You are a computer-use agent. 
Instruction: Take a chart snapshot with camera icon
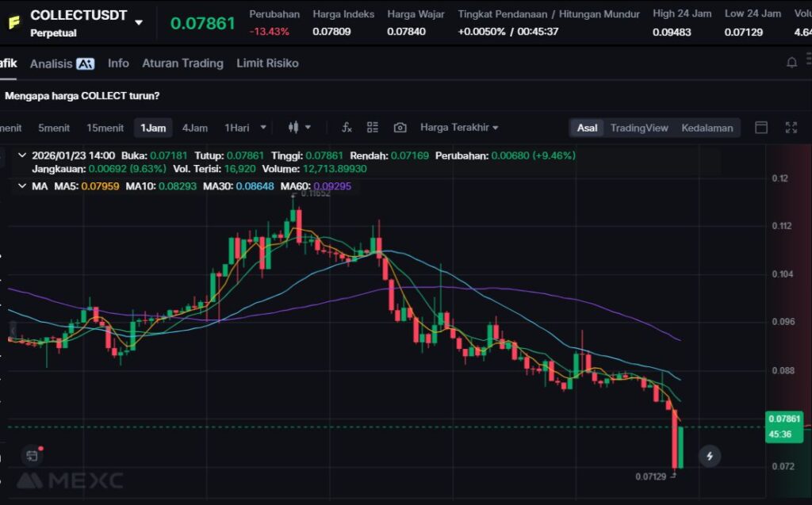tap(400, 128)
